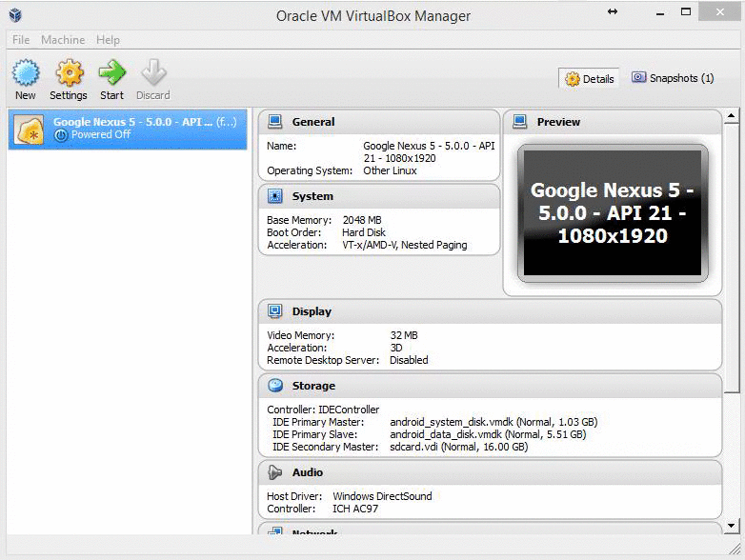This screenshot has height=560, width=745.
Task: Click the 'ICH AC97' audio controller value
Action: click(x=355, y=509)
